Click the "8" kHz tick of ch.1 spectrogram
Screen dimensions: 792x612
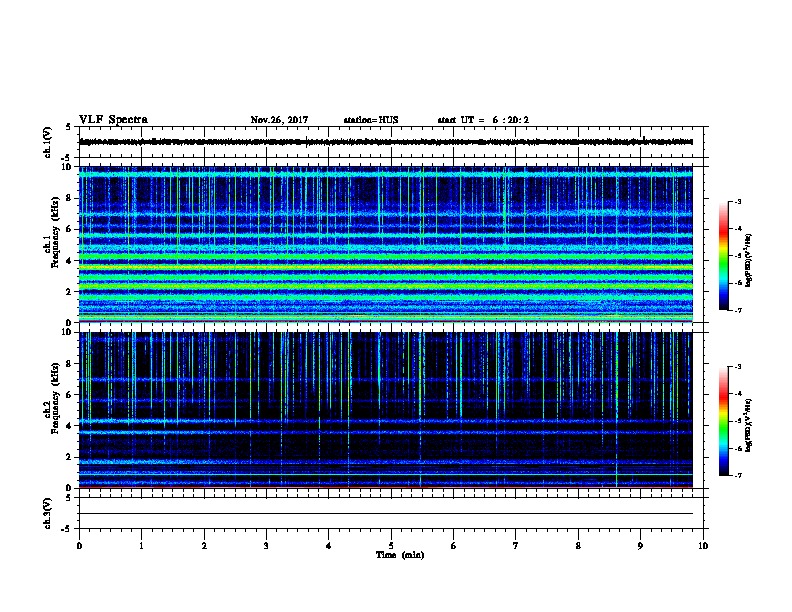tap(69, 198)
